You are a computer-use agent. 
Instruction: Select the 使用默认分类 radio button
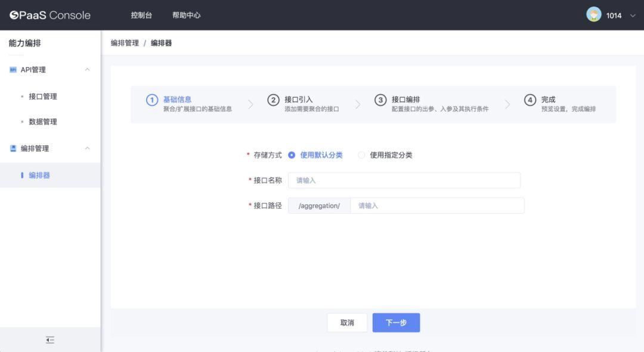pos(291,154)
